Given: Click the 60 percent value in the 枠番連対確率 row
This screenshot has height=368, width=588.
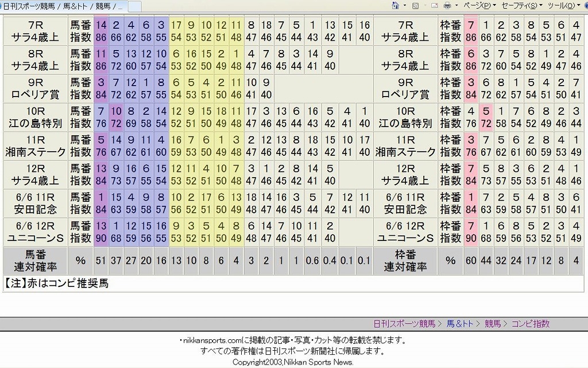Looking at the screenshot, I should (x=471, y=260).
